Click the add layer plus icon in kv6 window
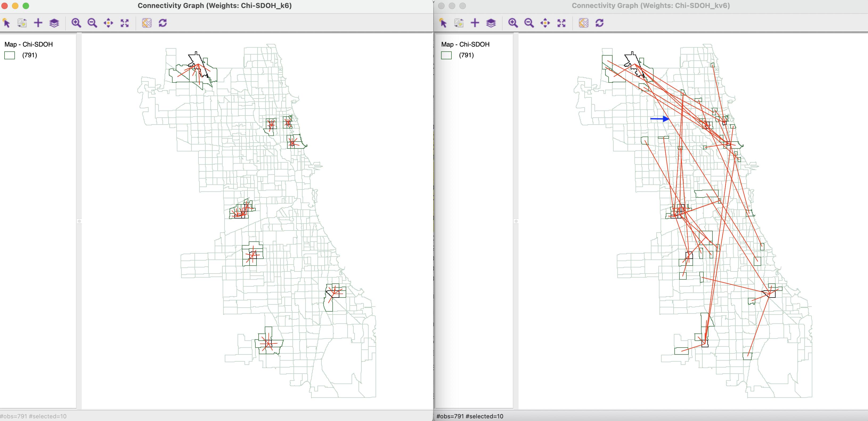This screenshot has height=421, width=868. click(x=475, y=23)
